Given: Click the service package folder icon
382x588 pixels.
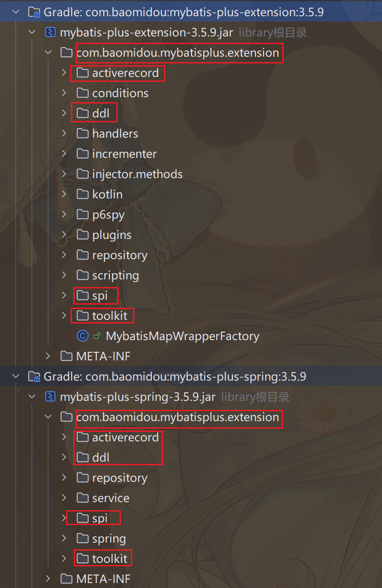Looking at the screenshot, I should [82, 498].
